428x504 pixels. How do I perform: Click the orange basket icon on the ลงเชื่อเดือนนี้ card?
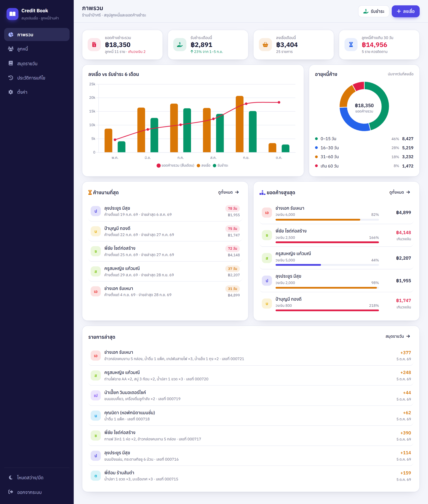(x=266, y=45)
